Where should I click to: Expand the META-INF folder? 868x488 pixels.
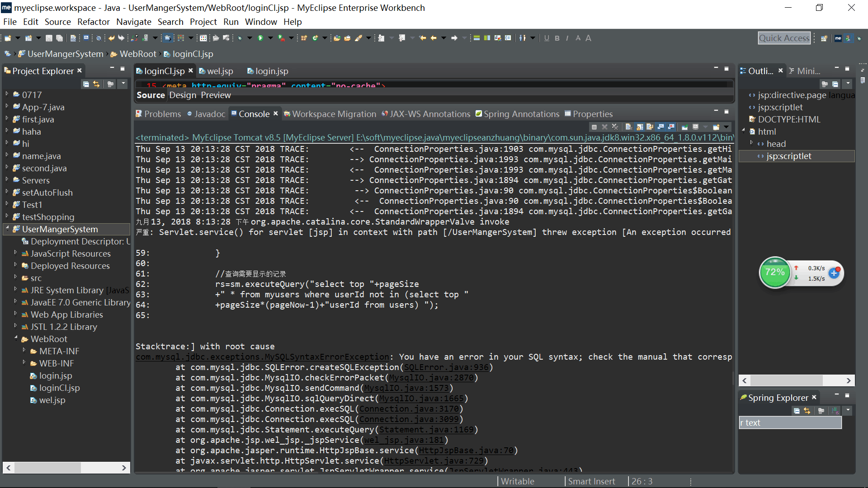24,350
